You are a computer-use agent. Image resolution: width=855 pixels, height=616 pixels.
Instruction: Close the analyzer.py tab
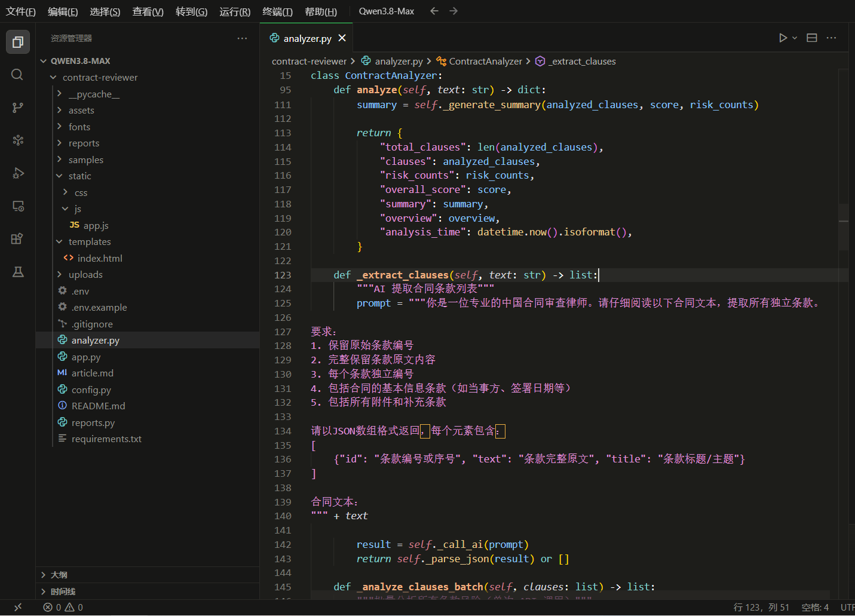342,38
